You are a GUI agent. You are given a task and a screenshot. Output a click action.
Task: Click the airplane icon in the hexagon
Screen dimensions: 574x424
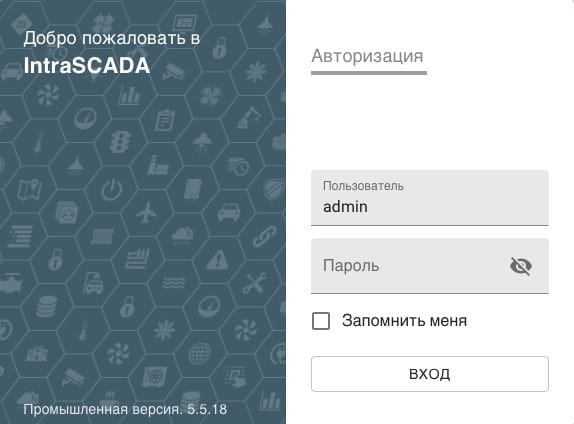pos(146,212)
